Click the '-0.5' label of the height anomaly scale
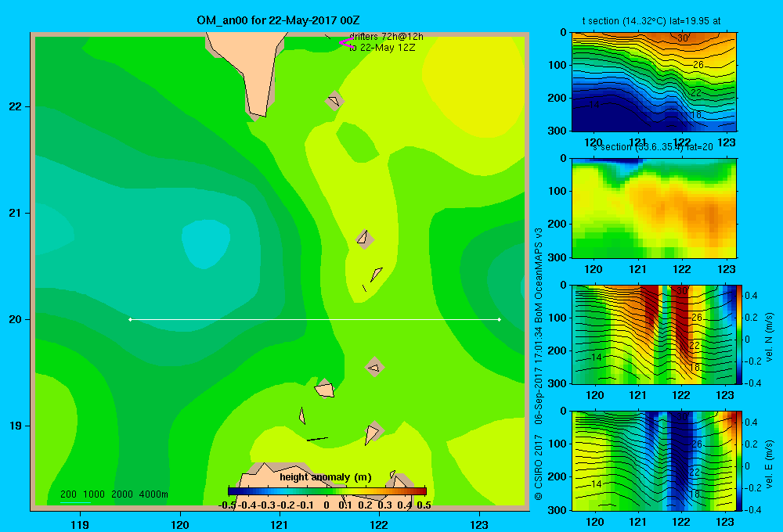 tap(227, 505)
